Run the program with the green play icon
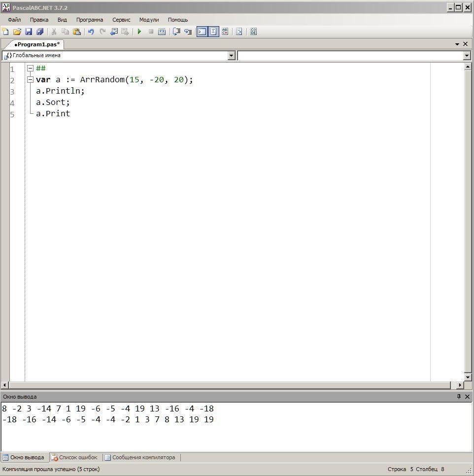This screenshot has width=474, height=476. click(x=139, y=32)
